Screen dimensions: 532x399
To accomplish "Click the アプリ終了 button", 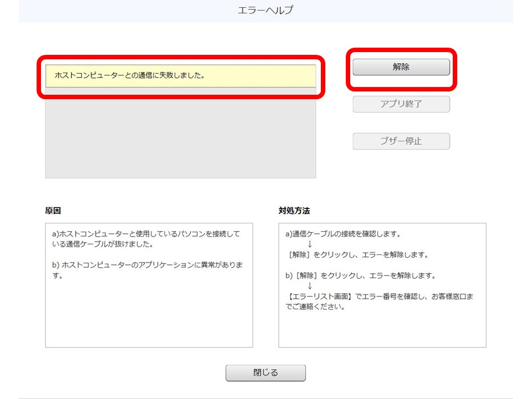I will [401, 104].
